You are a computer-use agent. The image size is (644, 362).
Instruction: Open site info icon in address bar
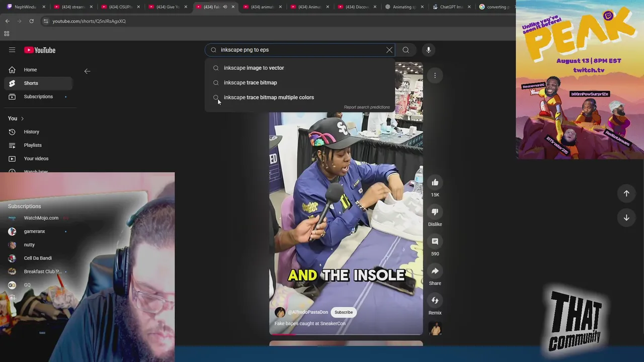tap(46, 21)
